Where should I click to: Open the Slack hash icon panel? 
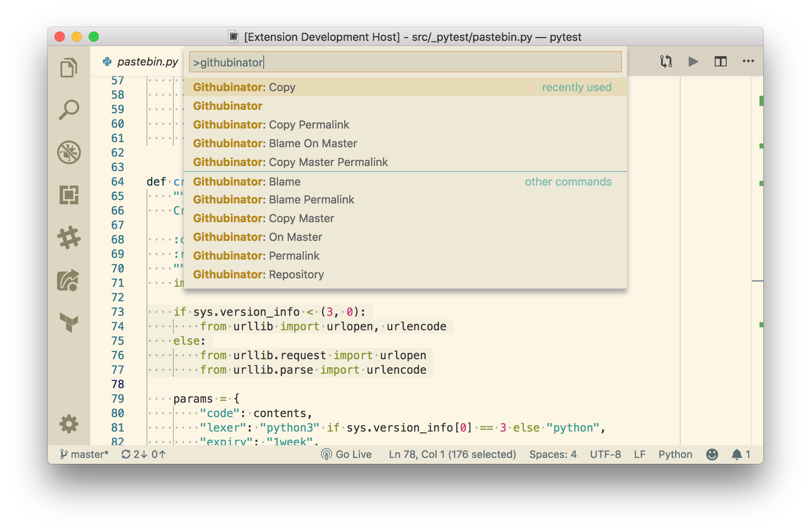click(x=69, y=237)
